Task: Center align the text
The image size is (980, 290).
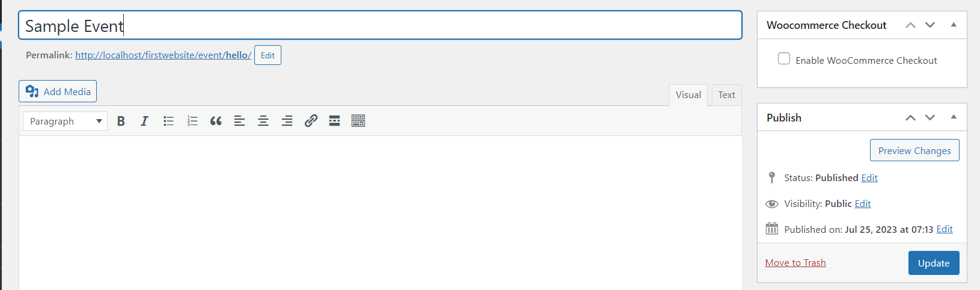Action: [263, 121]
